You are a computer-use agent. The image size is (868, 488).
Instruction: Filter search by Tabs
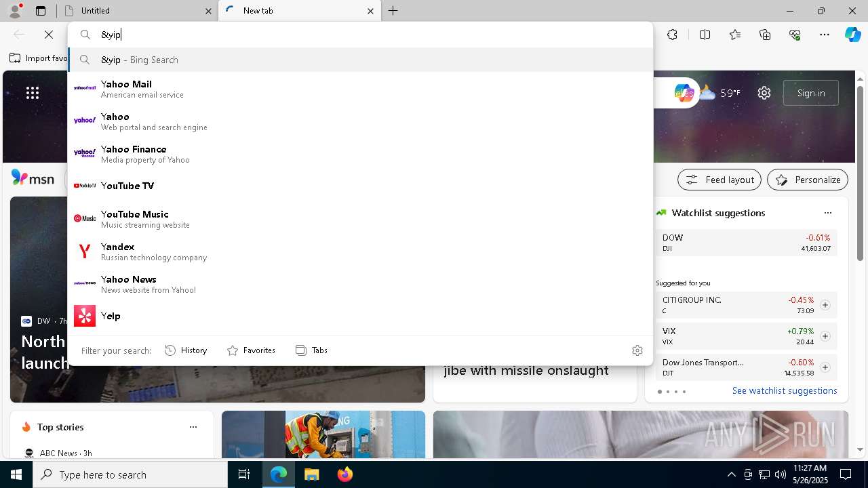pos(311,350)
